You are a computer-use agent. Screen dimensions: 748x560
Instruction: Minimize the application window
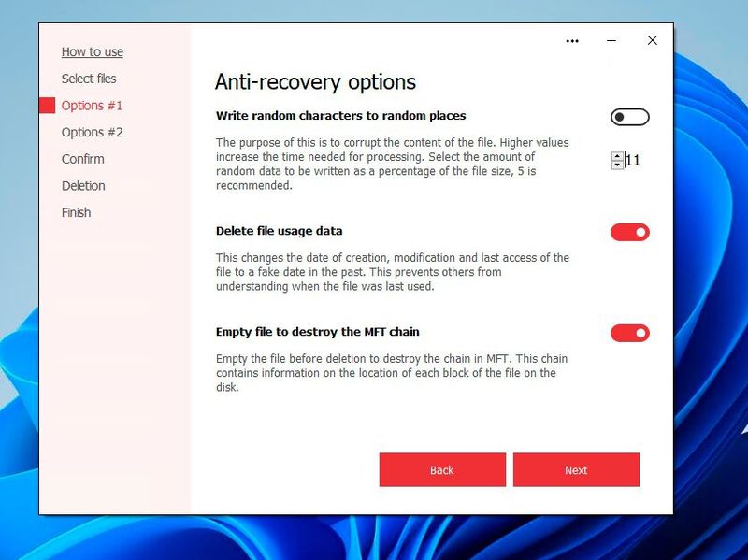click(612, 41)
